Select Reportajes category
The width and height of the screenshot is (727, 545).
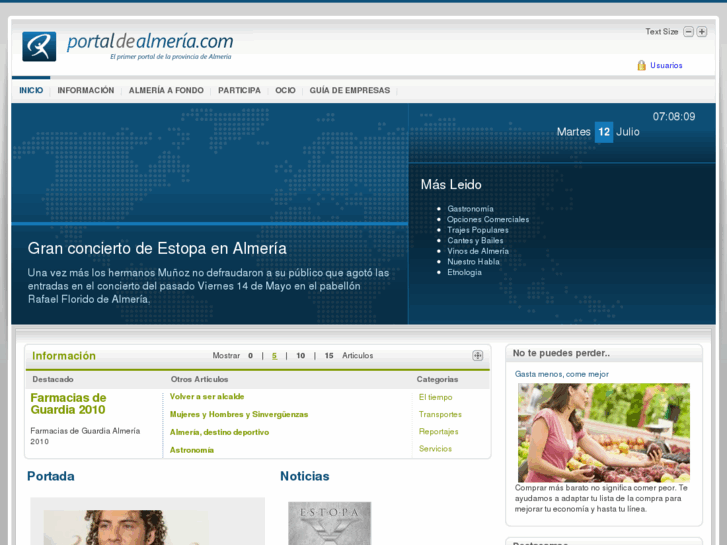click(x=438, y=432)
